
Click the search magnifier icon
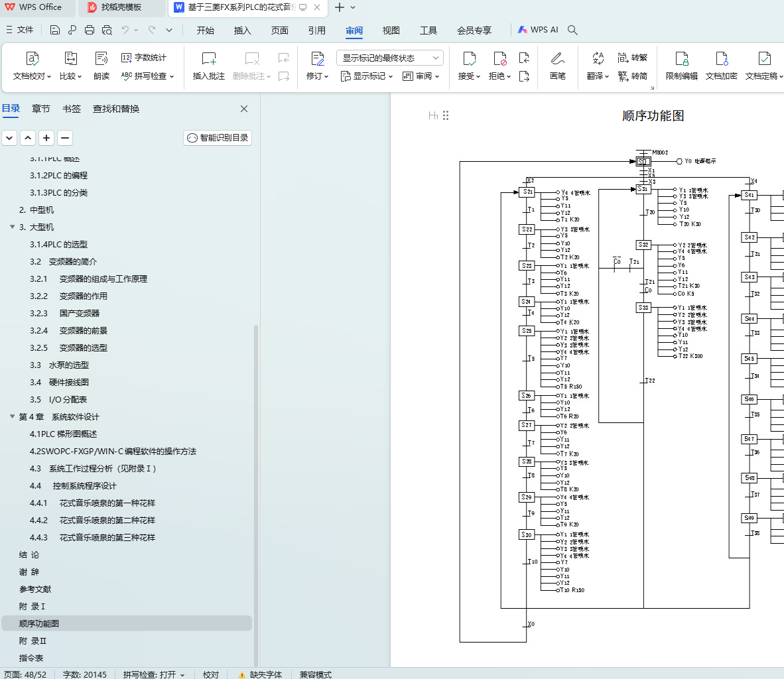click(572, 30)
